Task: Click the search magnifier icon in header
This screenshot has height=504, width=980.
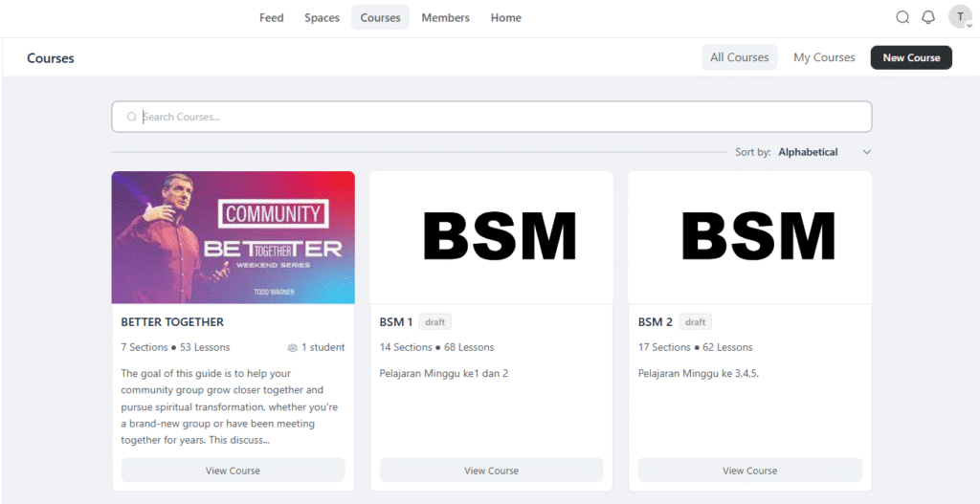Action: pyautogui.click(x=902, y=17)
